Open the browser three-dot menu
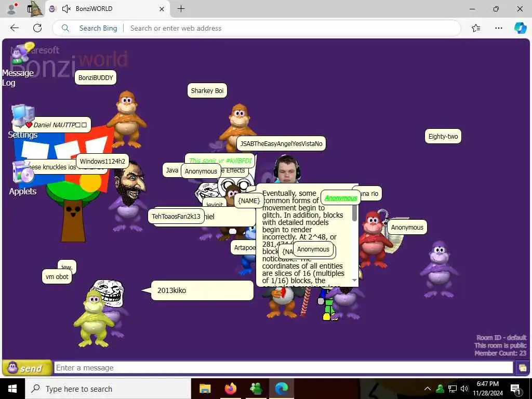Viewport: 532px width, 399px height. (498, 28)
